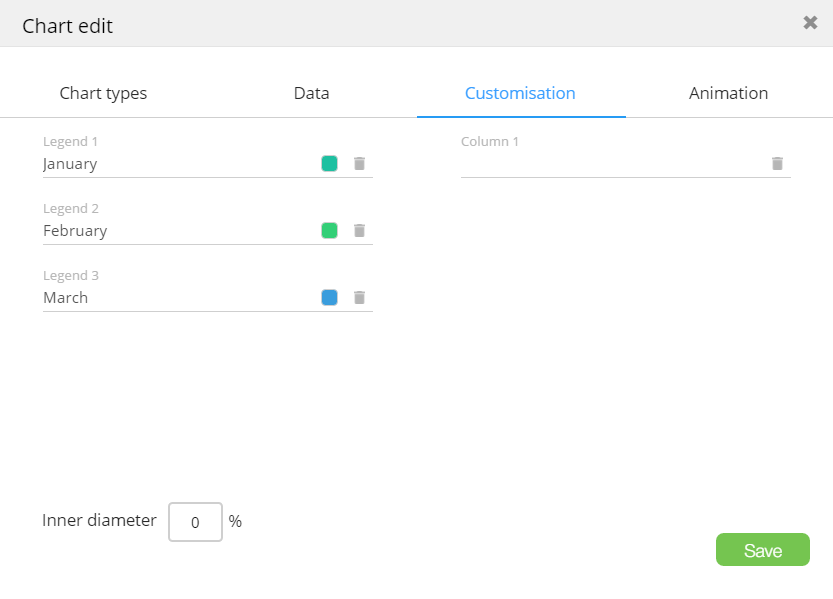Click the Chart edit dialog title
Viewport: 833px width, 599px height.
pos(67,26)
